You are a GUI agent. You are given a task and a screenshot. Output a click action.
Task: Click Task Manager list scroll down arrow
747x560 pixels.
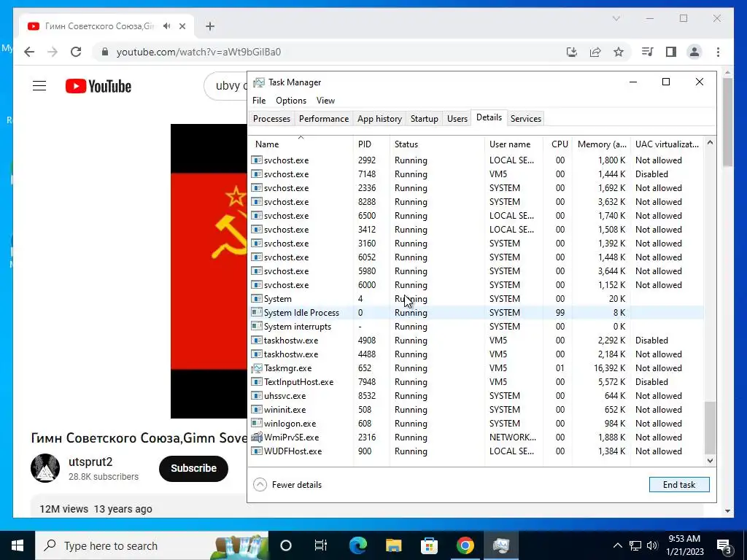(710, 461)
